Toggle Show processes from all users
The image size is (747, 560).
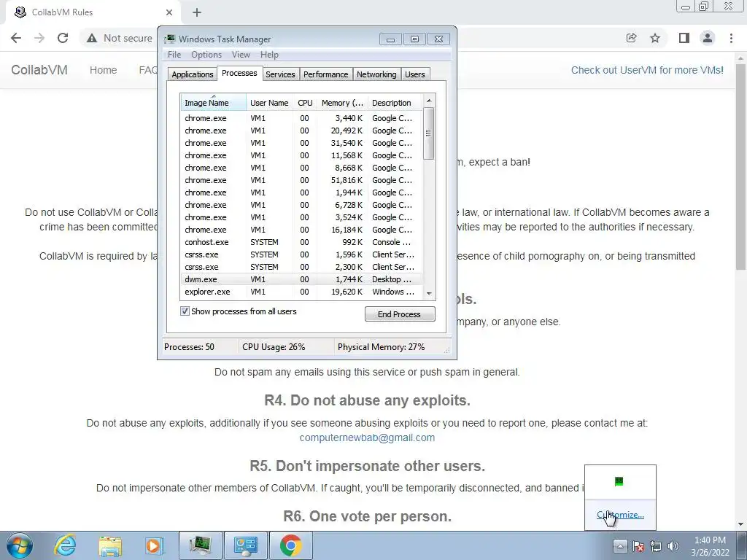point(185,311)
